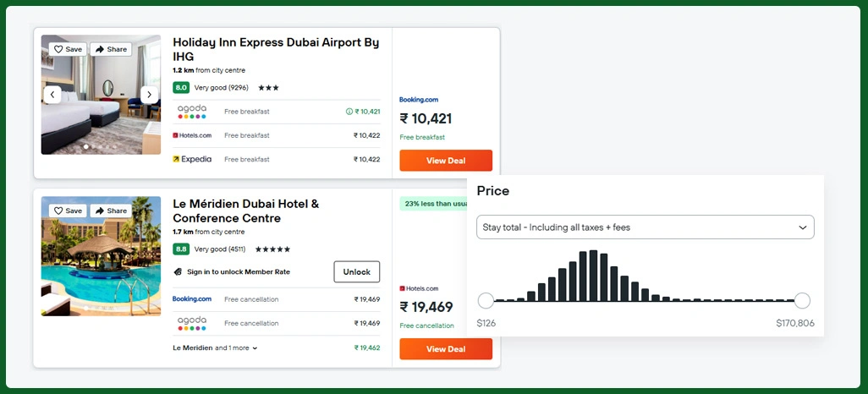
Task: Click the Booking.com logo for Le Méridien
Action: click(x=192, y=299)
